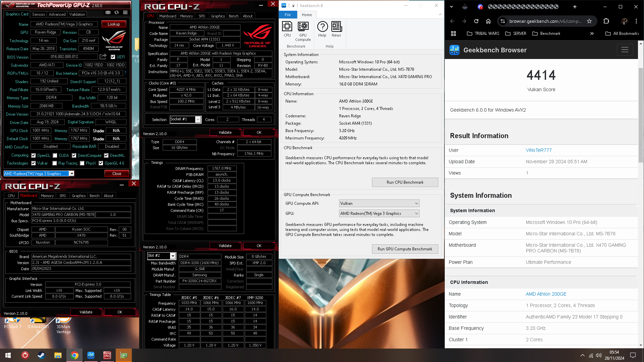
Task: Toggle the UEFI checkbox in GPU-Z
Action: click(113, 57)
